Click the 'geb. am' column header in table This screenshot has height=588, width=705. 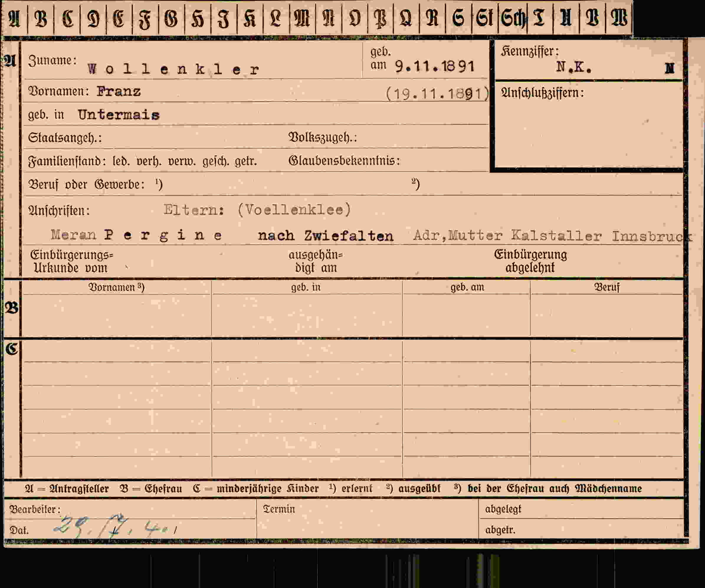pos(467,287)
